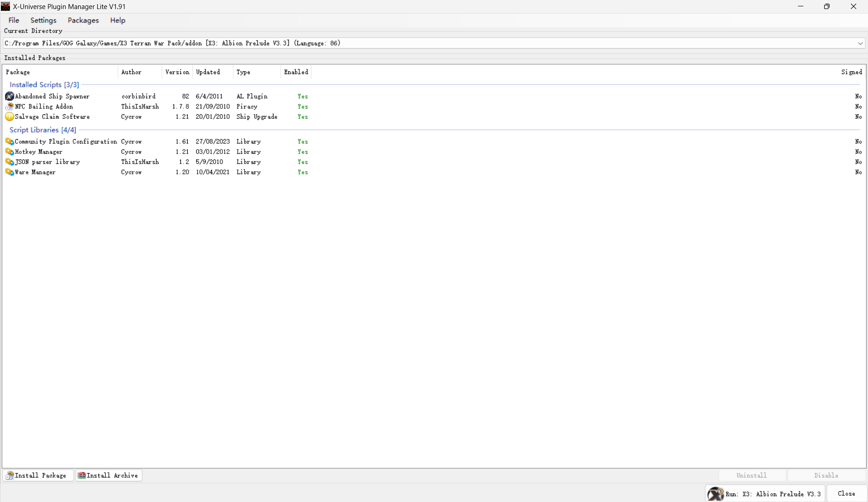Click the Ware Manager library icon
This screenshot has width=868, height=502.
pyautogui.click(x=9, y=172)
